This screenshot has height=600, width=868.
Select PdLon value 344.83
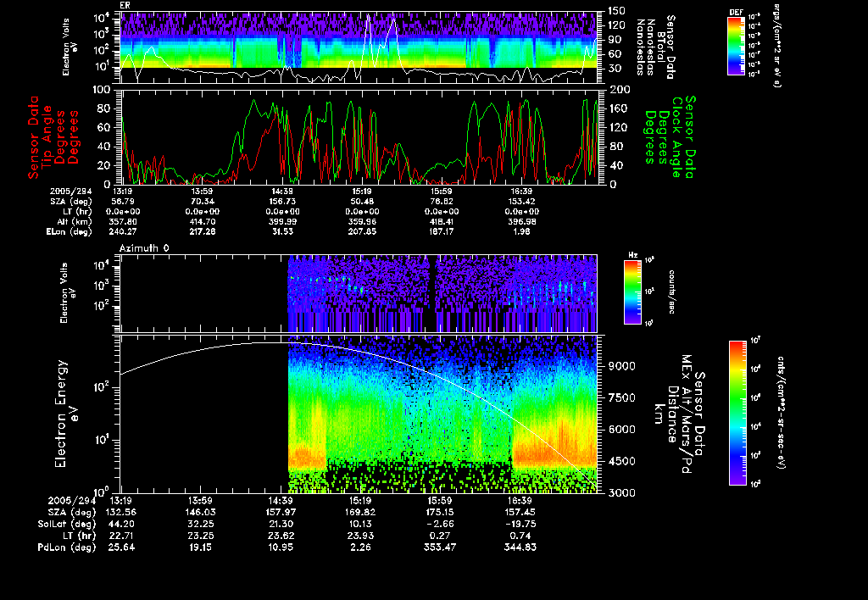[520, 547]
